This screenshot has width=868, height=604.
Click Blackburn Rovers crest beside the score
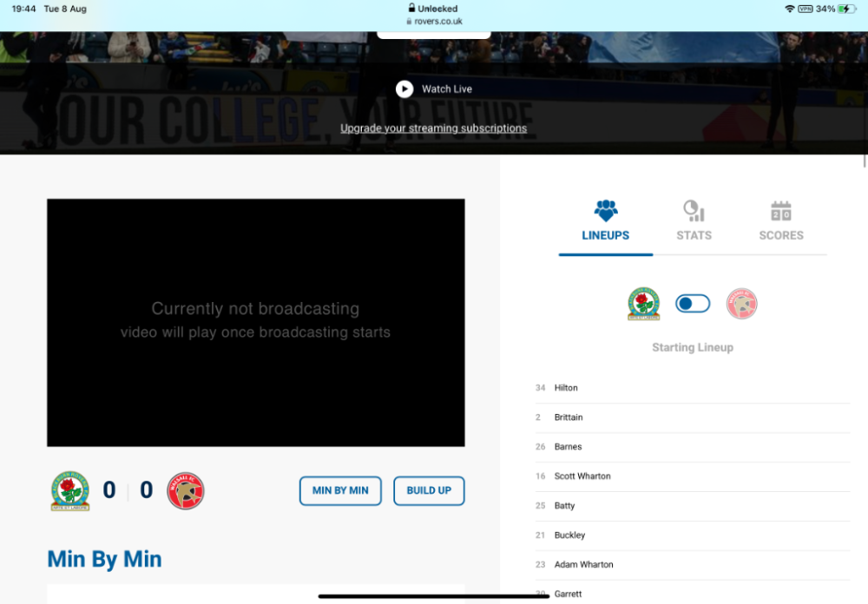pos(70,491)
